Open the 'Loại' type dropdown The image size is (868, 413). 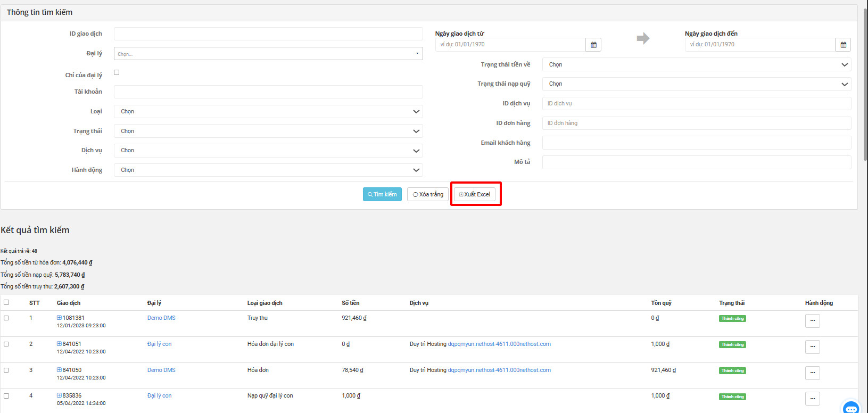pyautogui.click(x=268, y=111)
